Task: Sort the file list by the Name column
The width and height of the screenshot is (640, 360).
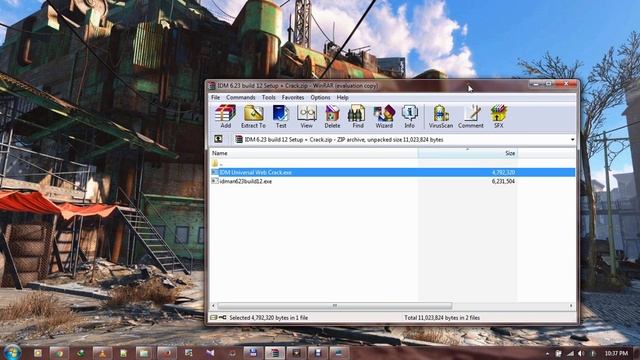Action: click(x=314, y=153)
